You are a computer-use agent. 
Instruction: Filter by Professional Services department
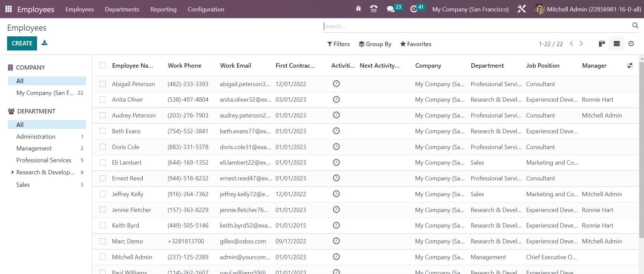pos(44,160)
